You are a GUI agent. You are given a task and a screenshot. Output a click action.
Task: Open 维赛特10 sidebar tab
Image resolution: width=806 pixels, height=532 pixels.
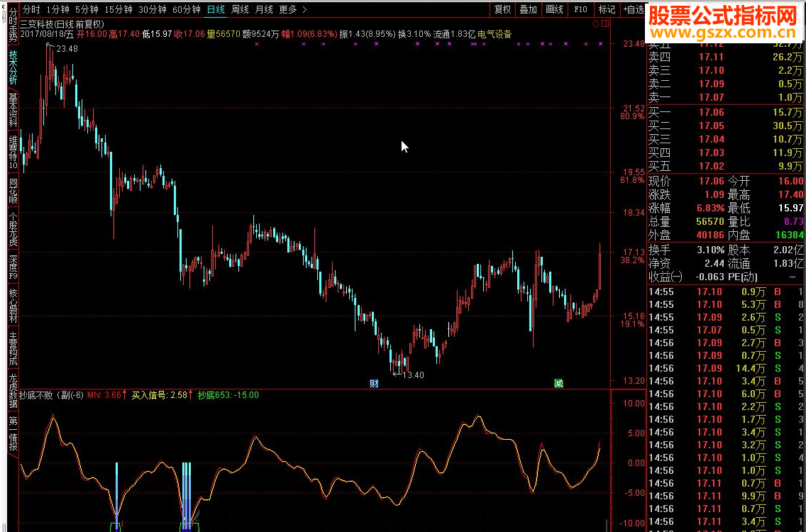coord(13,152)
